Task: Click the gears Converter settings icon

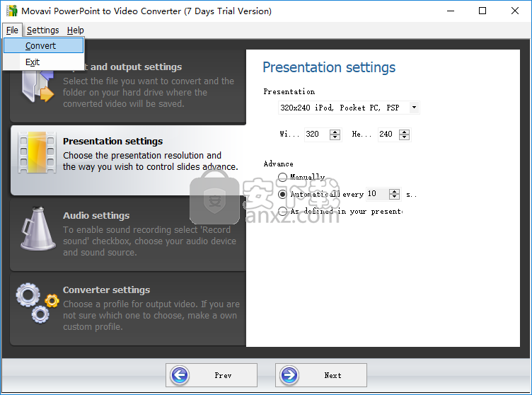Action: [37, 302]
